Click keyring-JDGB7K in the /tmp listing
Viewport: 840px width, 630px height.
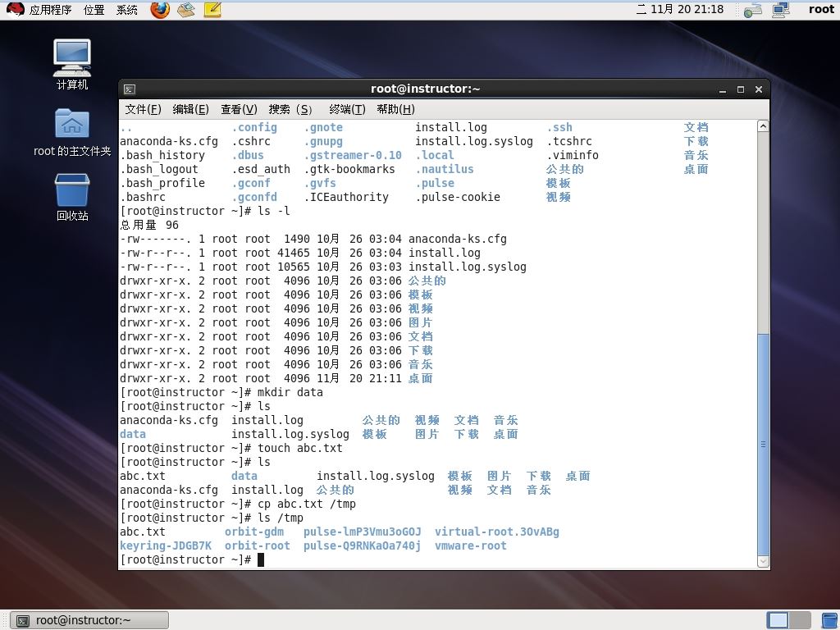point(166,546)
